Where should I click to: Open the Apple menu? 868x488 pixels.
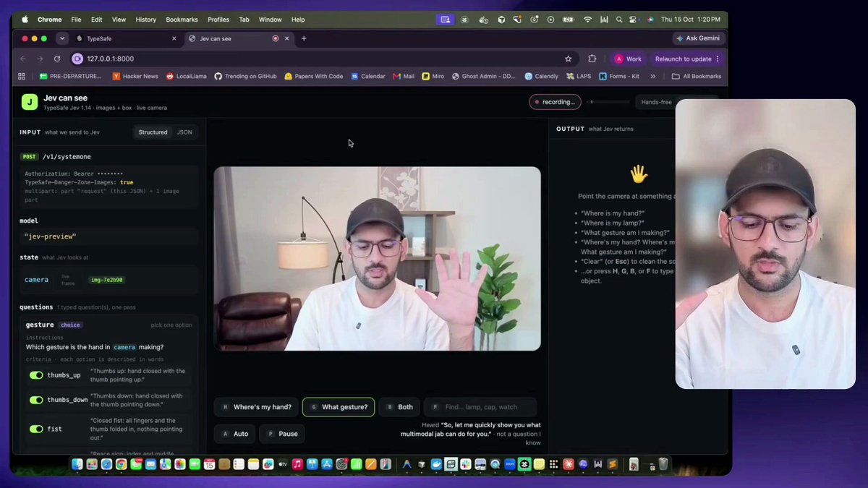pos(25,20)
